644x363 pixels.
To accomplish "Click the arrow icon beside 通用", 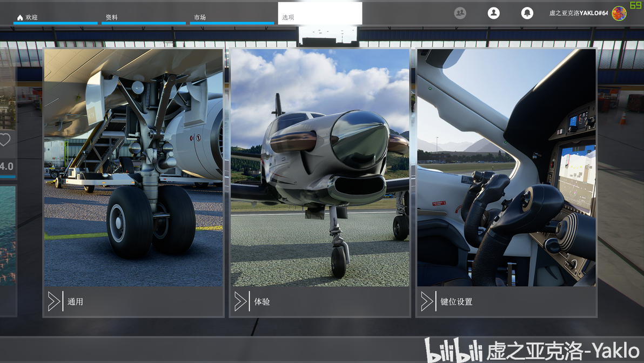I will 54,301.
